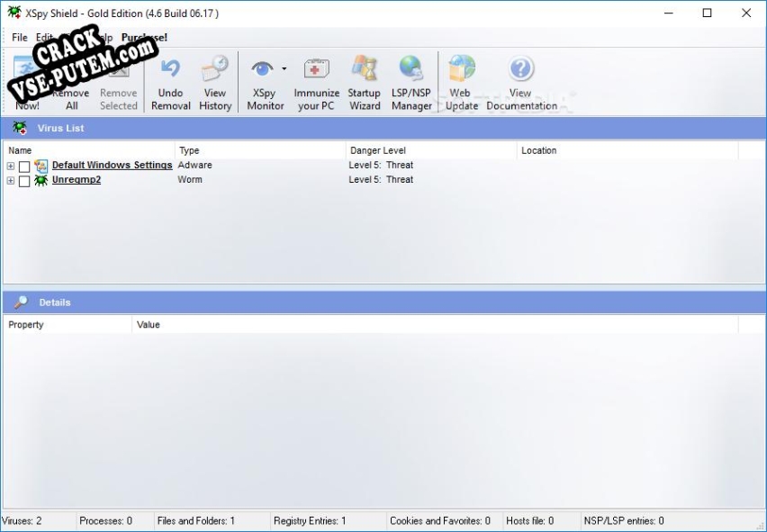Maximize the XSpy Shield window
This screenshot has height=532, width=767.
[x=707, y=14]
